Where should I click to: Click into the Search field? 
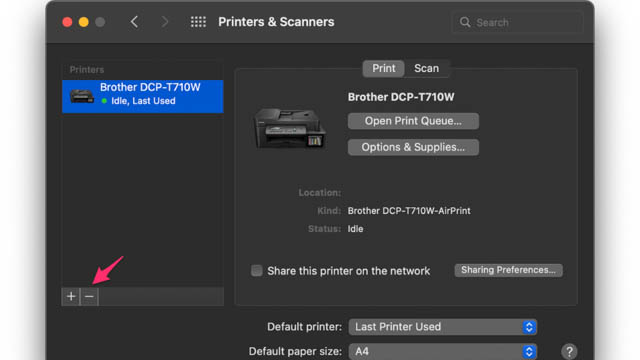point(518,22)
